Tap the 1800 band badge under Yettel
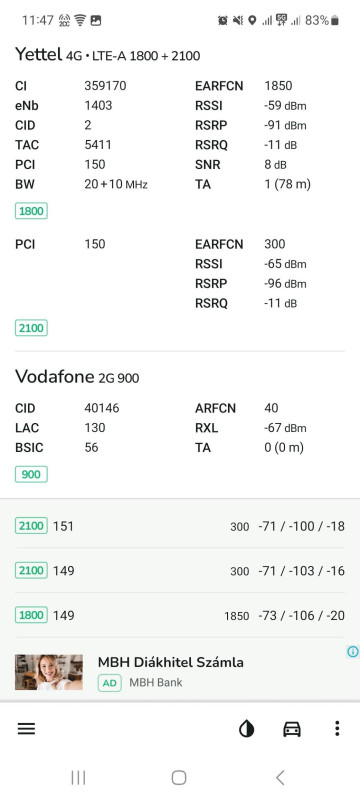Image resolution: width=360 pixels, height=800 pixels. click(x=31, y=211)
